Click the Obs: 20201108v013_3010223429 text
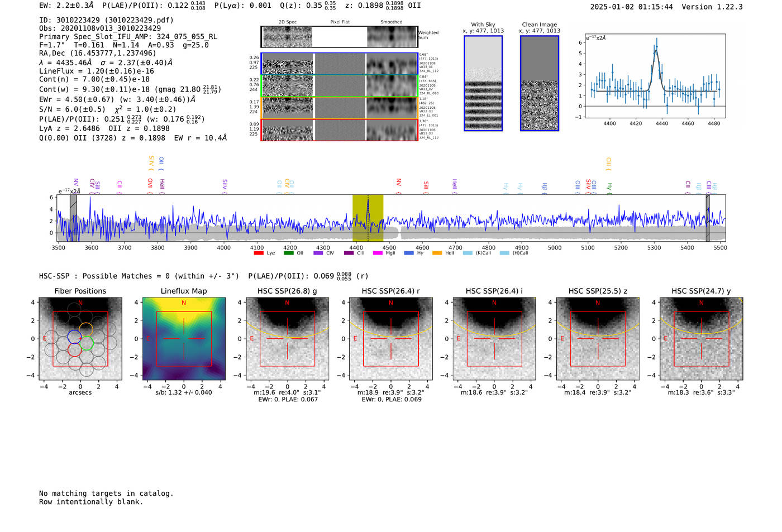This screenshot has height=532, width=782. (x=100, y=28)
